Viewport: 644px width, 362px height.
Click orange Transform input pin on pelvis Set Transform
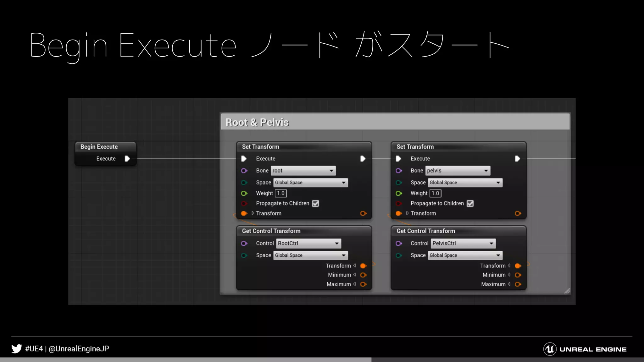(x=399, y=213)
